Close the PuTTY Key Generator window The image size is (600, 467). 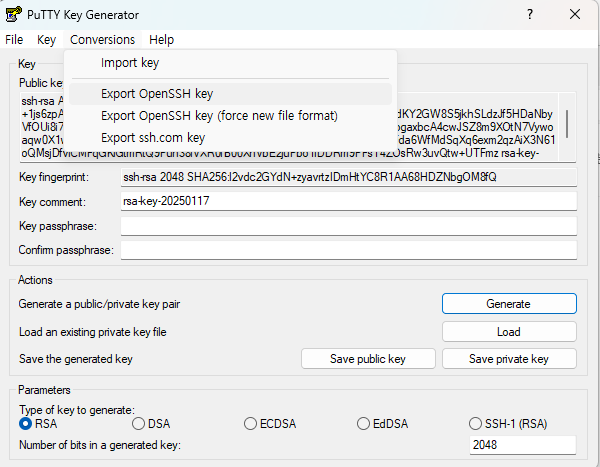click(575, 15)
